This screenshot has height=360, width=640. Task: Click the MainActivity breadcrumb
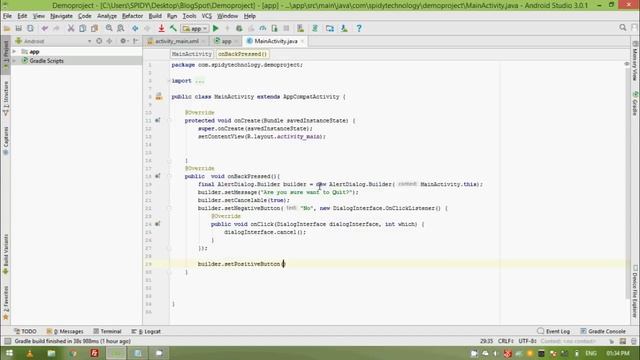pos(191,54)
